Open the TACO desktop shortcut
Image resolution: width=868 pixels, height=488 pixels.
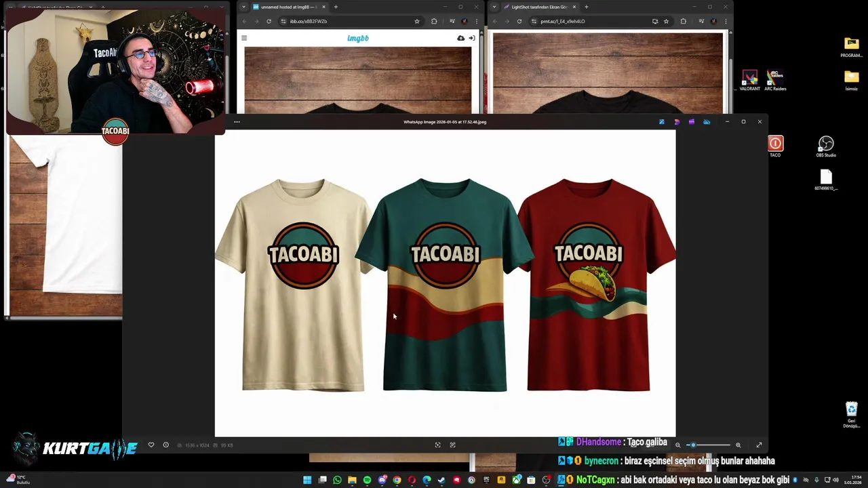[x=775, y=146]
